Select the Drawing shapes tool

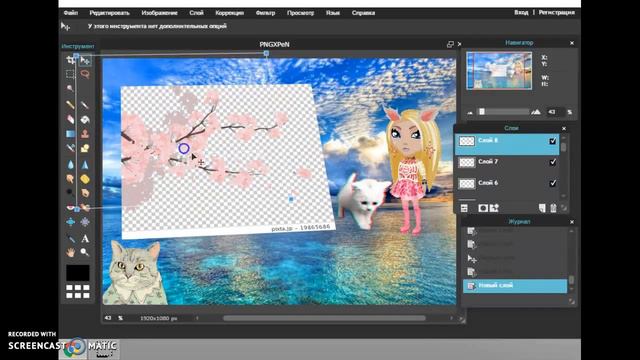(x=85, y=148)
